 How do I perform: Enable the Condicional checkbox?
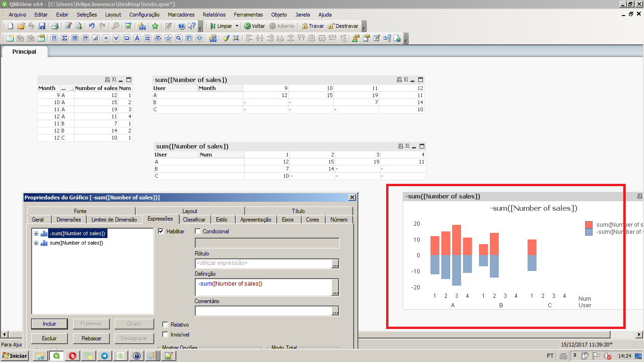[x=198, y=231]
